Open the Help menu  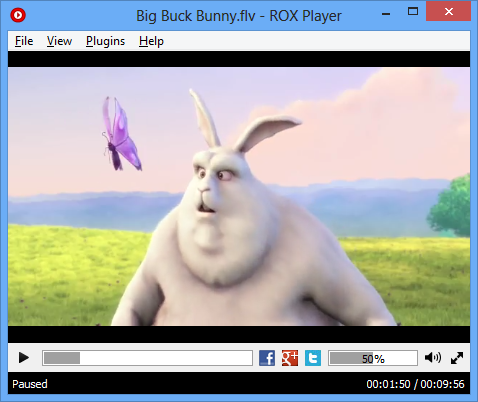coord(151,41)
